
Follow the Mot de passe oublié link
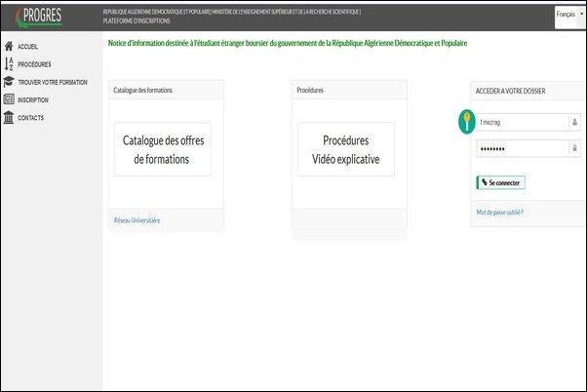click(499, 212)
